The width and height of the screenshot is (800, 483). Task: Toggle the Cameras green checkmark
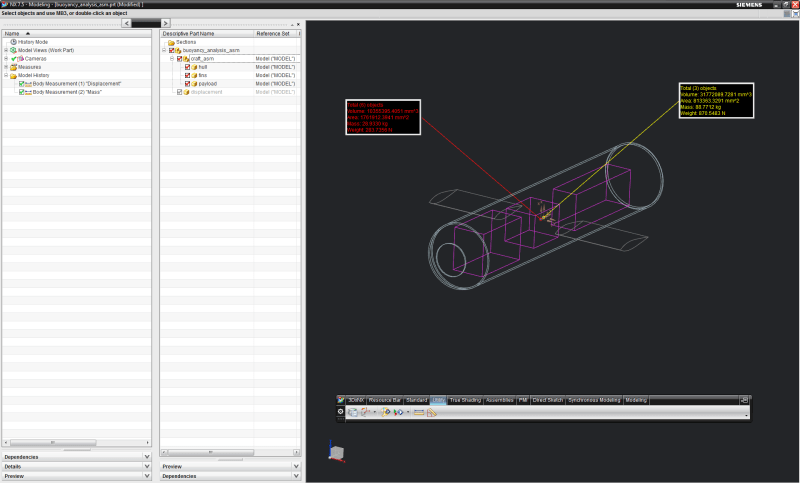click(x=14, y=59)
